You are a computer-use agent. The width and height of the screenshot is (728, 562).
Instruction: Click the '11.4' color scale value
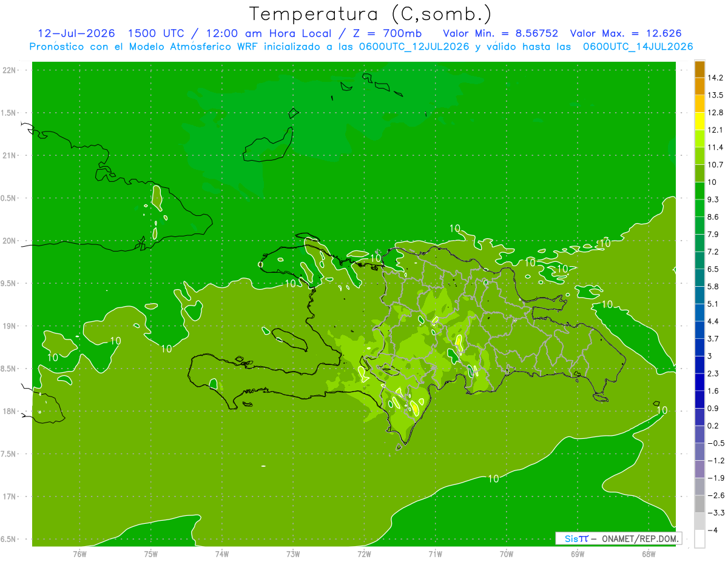716,147
